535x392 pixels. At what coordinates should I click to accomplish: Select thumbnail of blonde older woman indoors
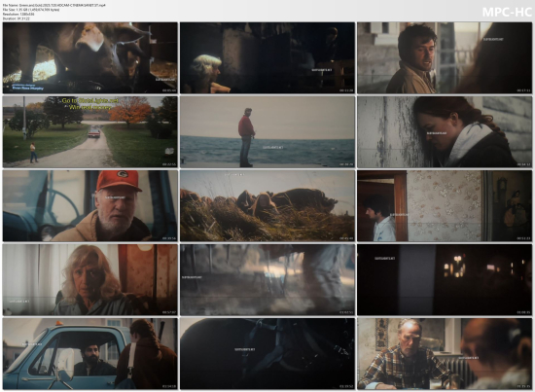90,280
